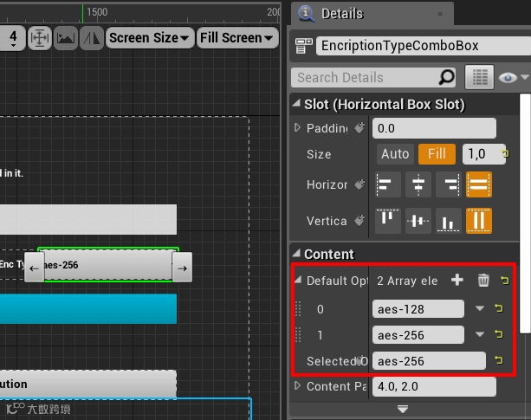Select horizontal alignment Left icon
This screenshot has width=531, height=420.
point(388,184)
